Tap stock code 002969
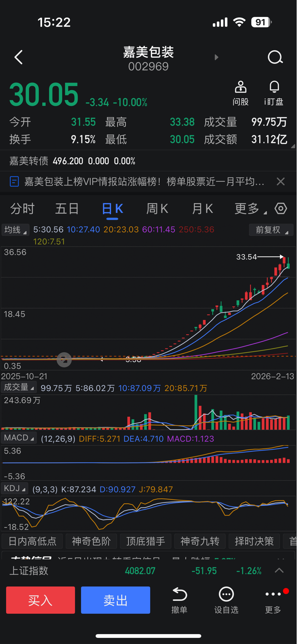 [x=148, y=67]
